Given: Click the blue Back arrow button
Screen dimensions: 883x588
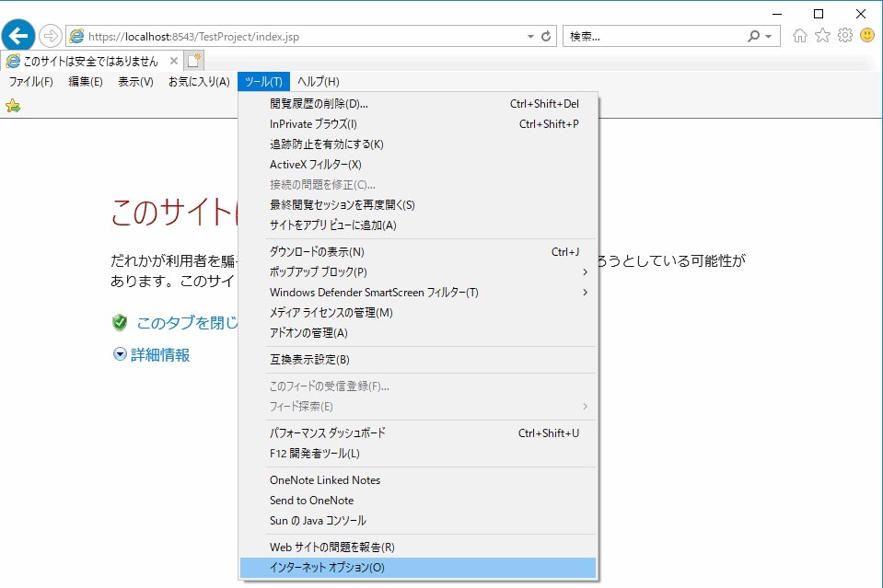Looking at the screenshot, I should point(18,36).
